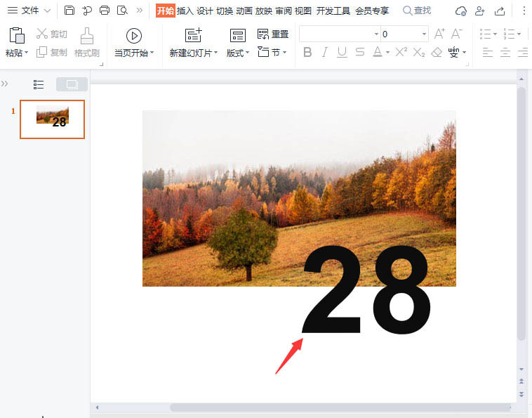Image resolution: width=532 pixels, height=418 pixels.
Task: Toggle Underline text formatting
Action: 342,52
